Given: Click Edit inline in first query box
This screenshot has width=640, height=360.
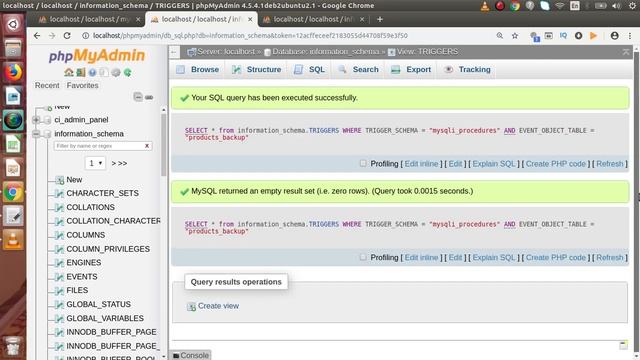Looking at the screenshot, I should coord(421,164).
